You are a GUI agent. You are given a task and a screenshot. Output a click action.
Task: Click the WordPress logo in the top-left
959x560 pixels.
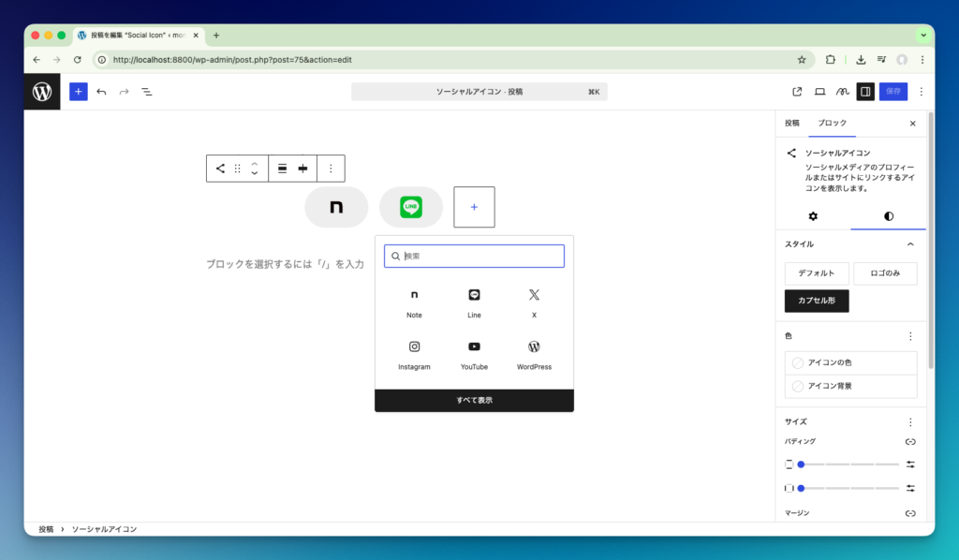[x=42, y=92]
